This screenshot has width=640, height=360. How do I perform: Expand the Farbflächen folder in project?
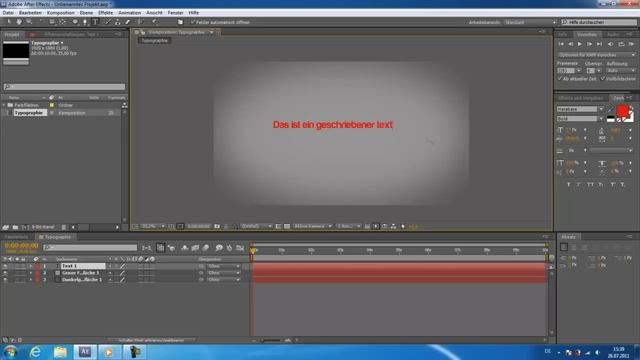click(4, 105)
